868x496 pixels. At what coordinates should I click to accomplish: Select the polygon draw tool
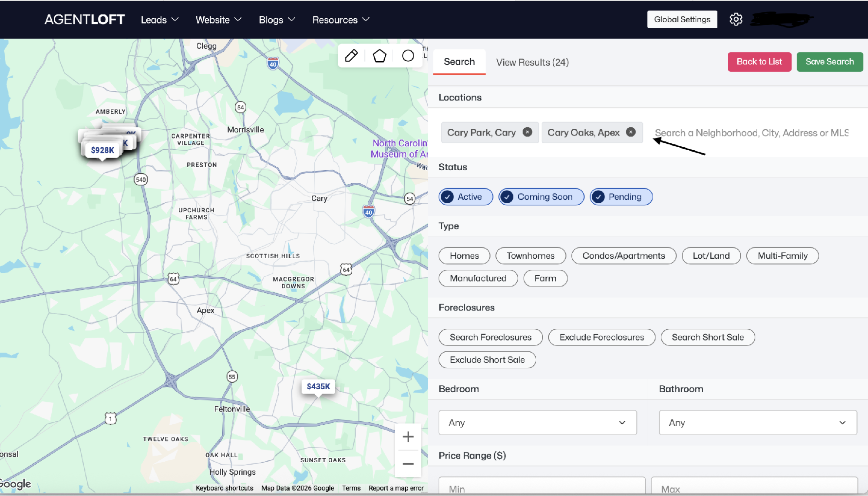tap(380, 56)
